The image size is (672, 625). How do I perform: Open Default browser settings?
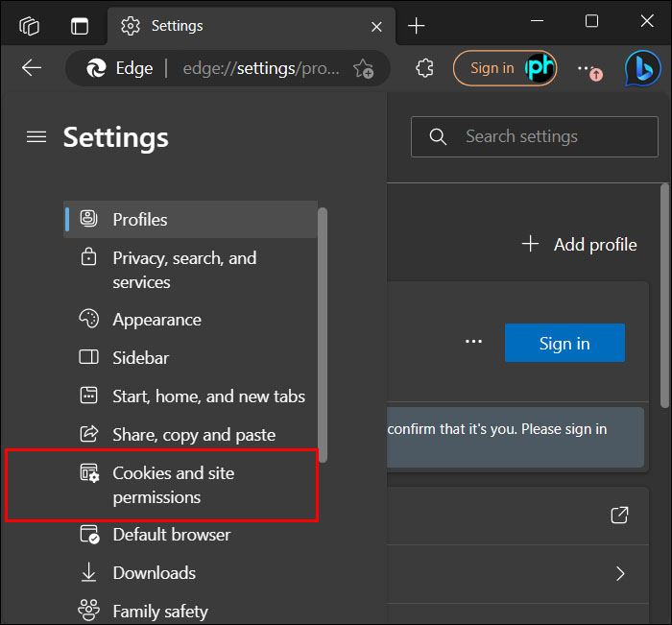(x=191, y=535)
